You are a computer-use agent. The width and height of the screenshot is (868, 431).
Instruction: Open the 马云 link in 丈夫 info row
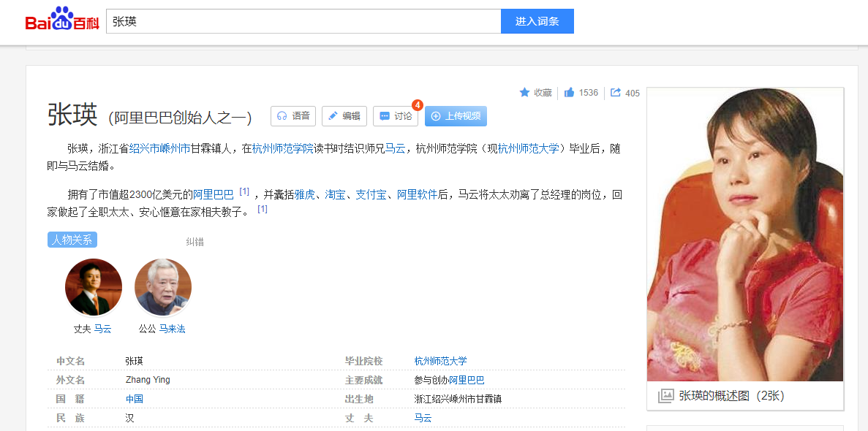(x=423, y=418)
